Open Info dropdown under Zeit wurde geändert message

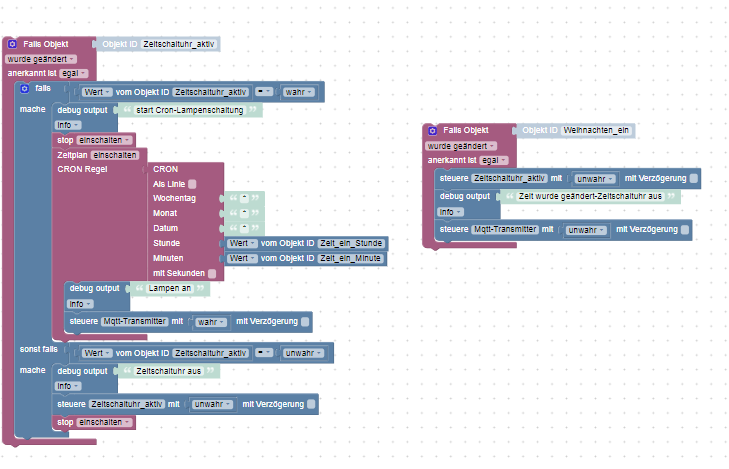(x=450, y=212)
